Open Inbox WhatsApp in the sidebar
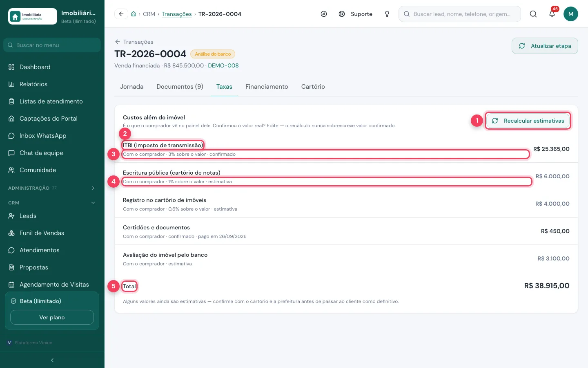This screenshot has width=588, height=368. point(52,136)
